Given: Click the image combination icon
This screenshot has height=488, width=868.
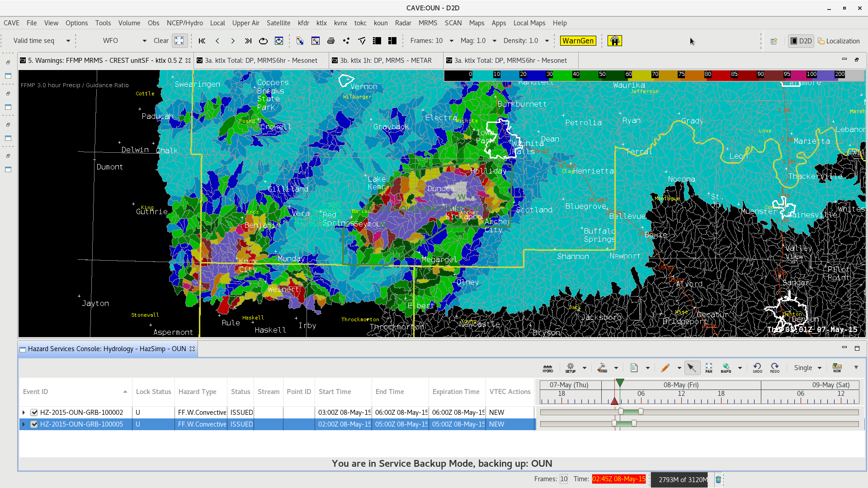Looking at the screenshot, I should 300,41.
